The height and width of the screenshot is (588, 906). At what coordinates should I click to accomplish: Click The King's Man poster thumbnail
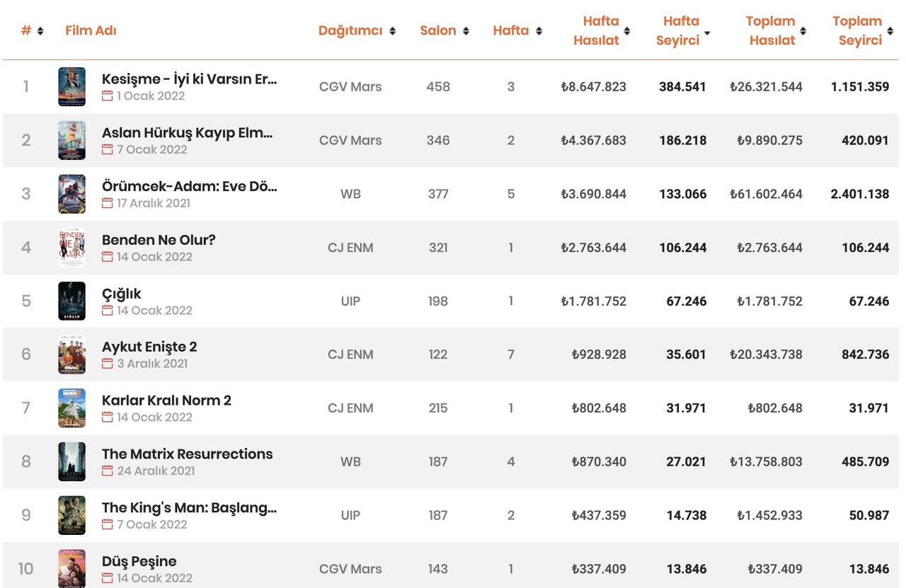pyautogui.click(x=72, y=515)
